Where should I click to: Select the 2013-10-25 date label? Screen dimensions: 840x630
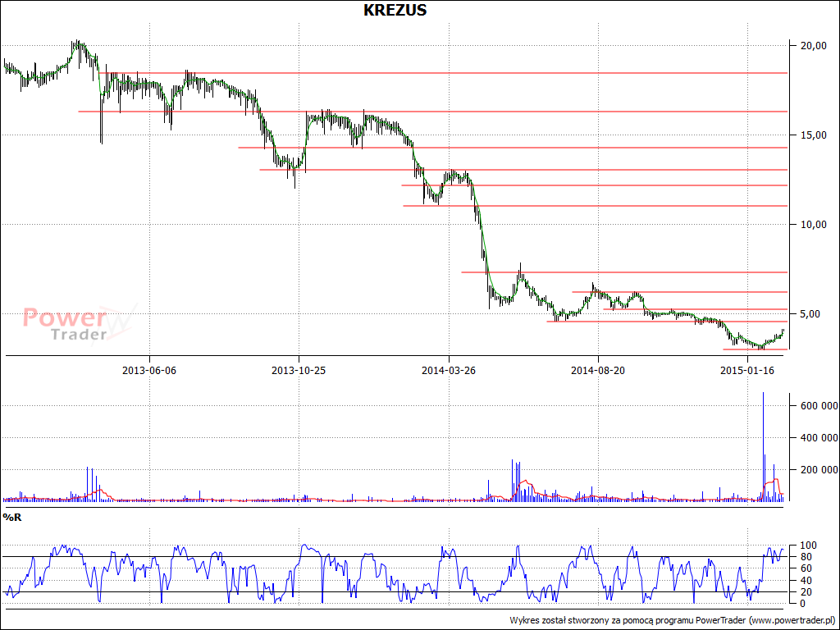tap(299, 370)
